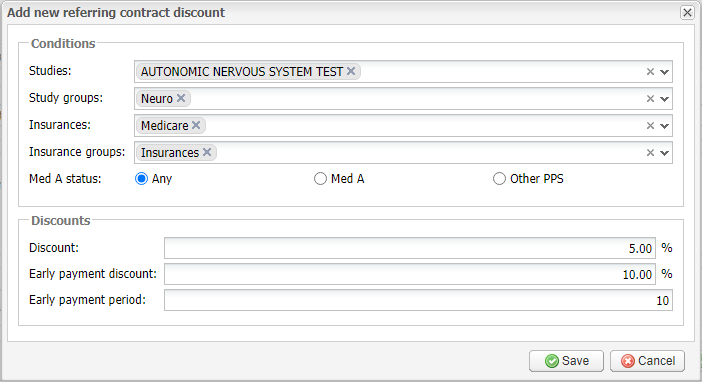Viewport: 702px width, 382px height.
Task: Select the Med A radio button
Action: pos(320,179)
